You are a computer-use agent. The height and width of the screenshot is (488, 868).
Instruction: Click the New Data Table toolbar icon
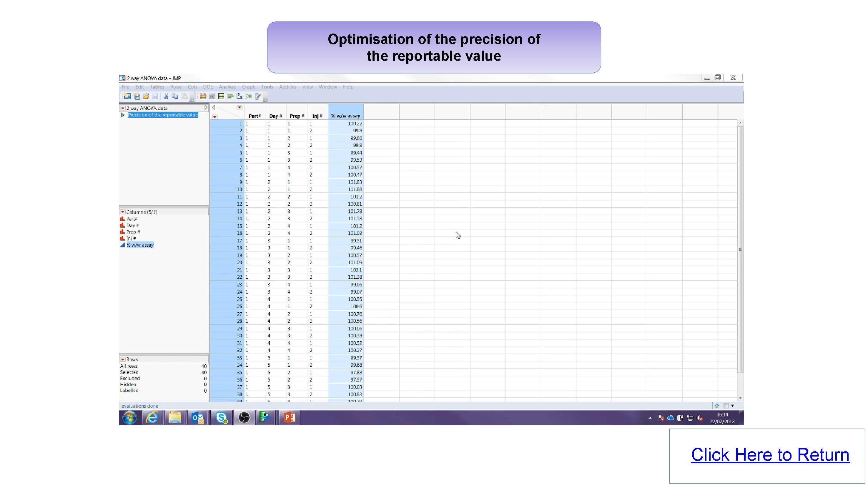(x=127, y=96)
